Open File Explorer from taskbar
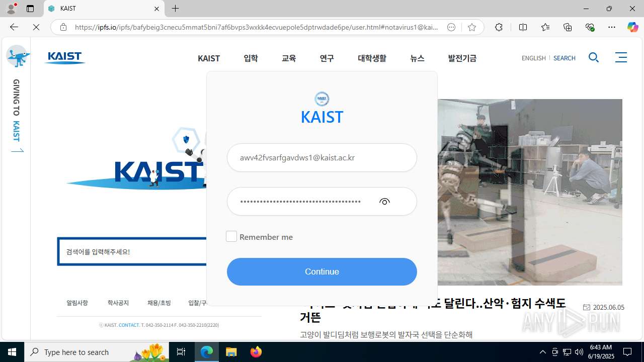The height and width of the screenshot is (362, 644). [231, 352]
